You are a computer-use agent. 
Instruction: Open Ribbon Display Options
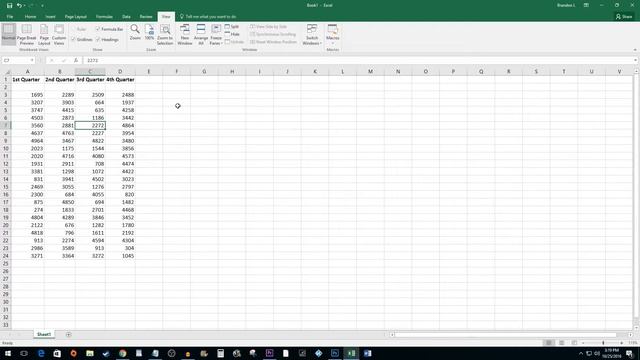586,5
